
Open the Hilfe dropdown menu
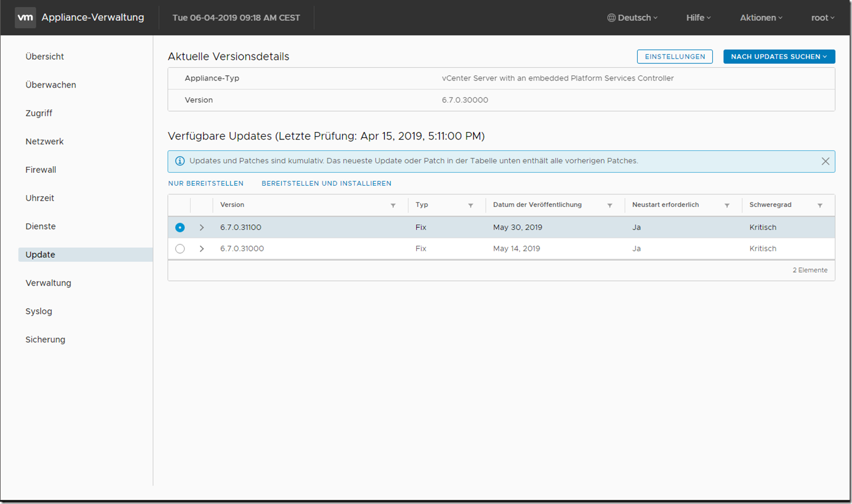(699, 18)
